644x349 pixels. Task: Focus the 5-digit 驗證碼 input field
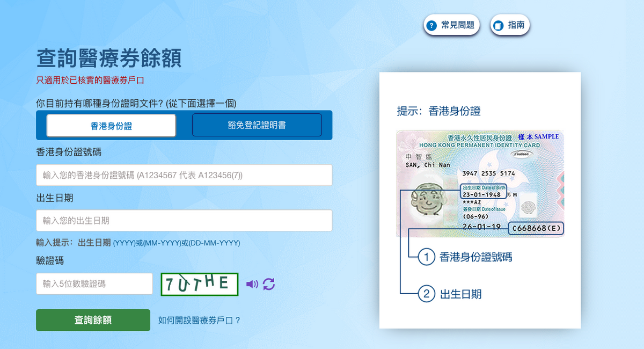94,283
